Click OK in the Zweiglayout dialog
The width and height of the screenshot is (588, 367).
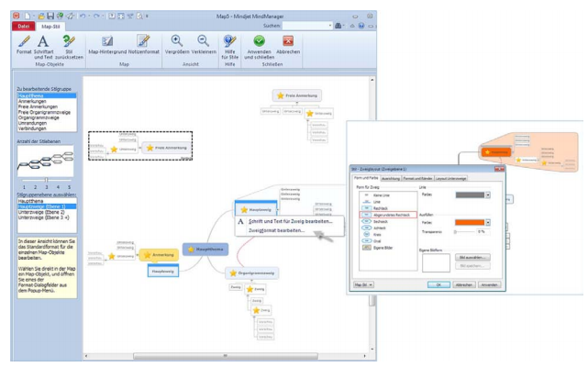click(x=438, y=284)
